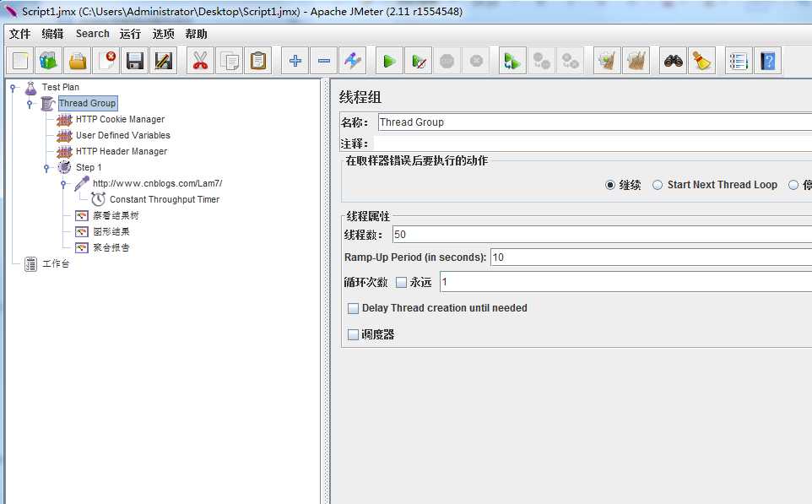
Task: Open search with binoculars icon
Action: point(673,61)
